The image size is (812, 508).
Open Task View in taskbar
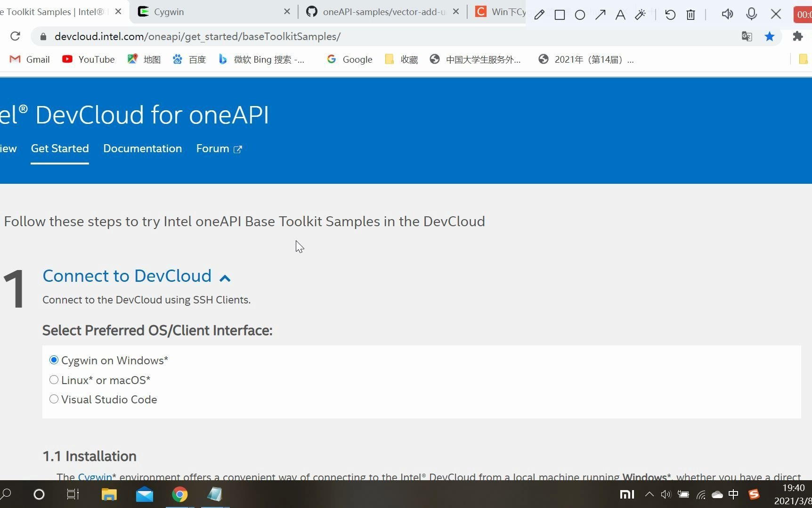coord(73,494)
